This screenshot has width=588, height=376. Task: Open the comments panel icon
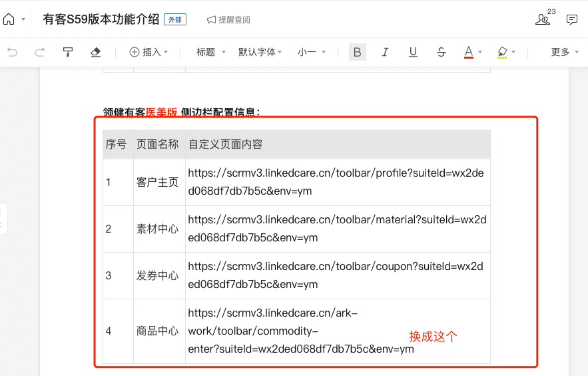tap(571, 19)
